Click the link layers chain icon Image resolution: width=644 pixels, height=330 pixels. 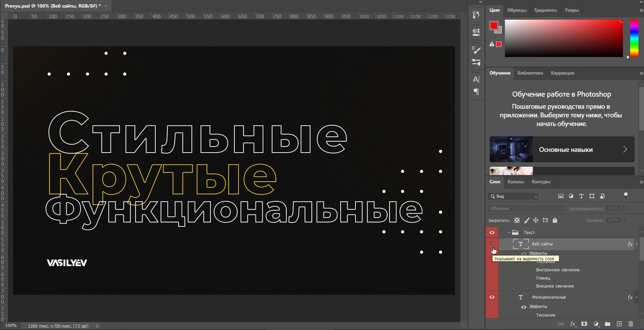(x=562, y=324)
